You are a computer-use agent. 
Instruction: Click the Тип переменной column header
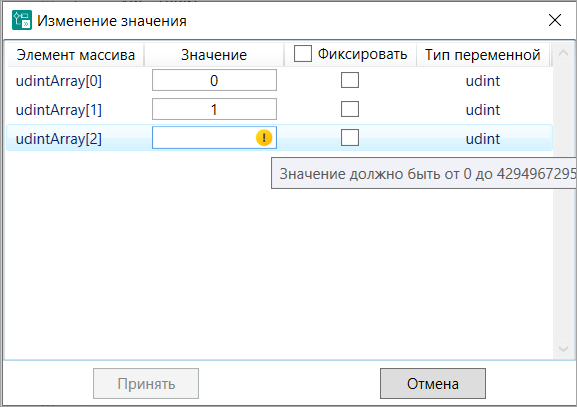point(483,55)
